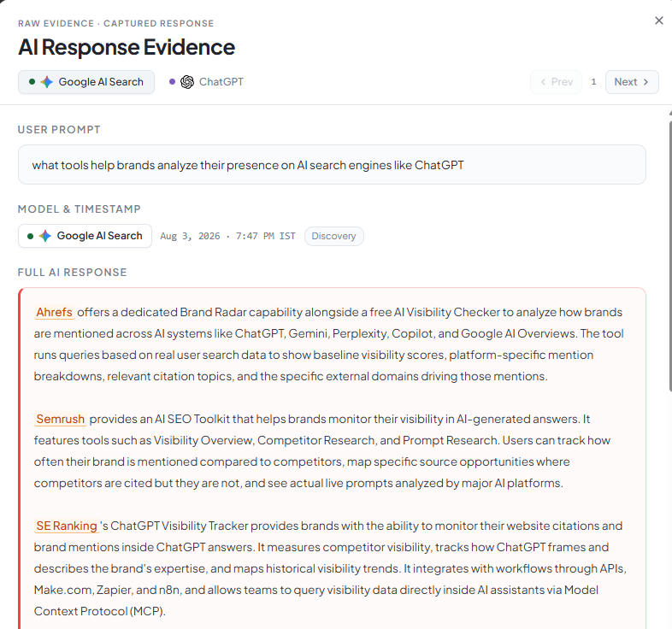Click the timestamp Aug 3, 2026 · 7:47 PM IST
The width and height of the screenshot is (672, 629).
227,236
